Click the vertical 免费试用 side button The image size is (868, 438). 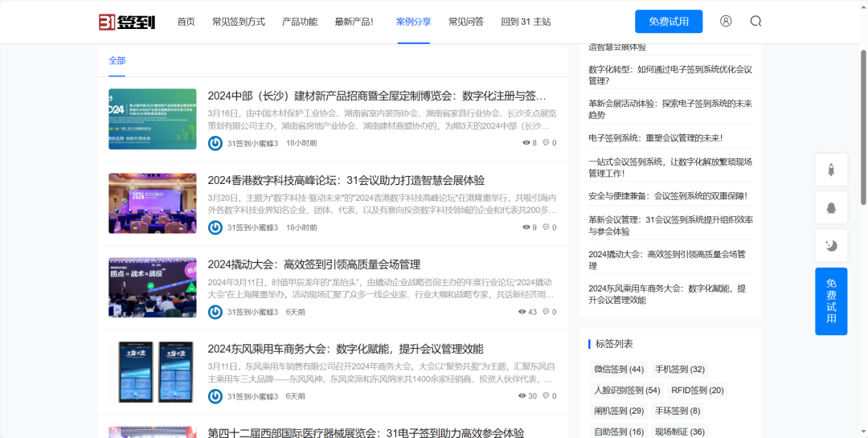click(831, 301)
